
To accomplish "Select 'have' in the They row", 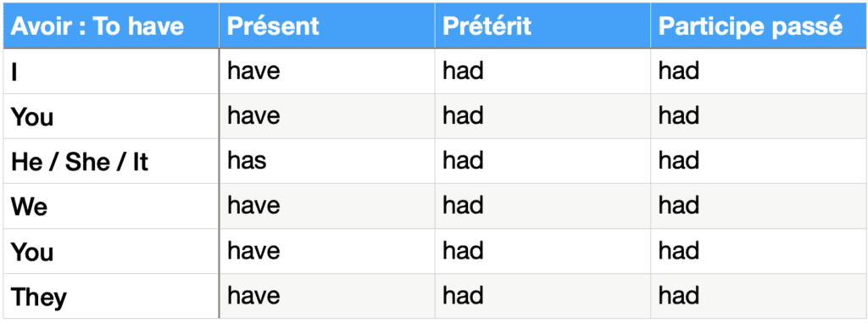I will pos(253,295).
